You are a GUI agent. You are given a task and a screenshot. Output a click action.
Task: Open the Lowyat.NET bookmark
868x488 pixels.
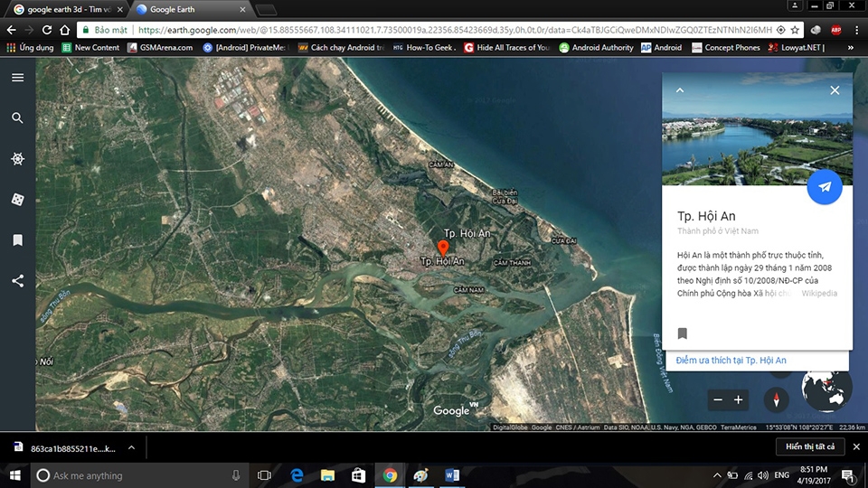[x=796, y=48]
